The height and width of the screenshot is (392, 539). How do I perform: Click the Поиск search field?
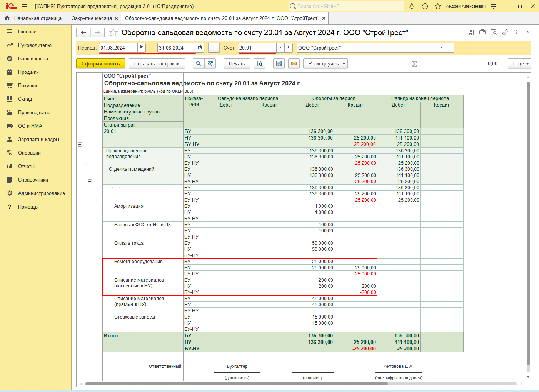347,6
